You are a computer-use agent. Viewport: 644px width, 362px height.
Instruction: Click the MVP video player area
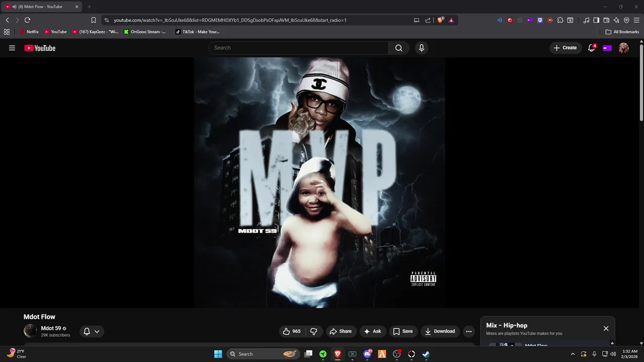point(319,182)
